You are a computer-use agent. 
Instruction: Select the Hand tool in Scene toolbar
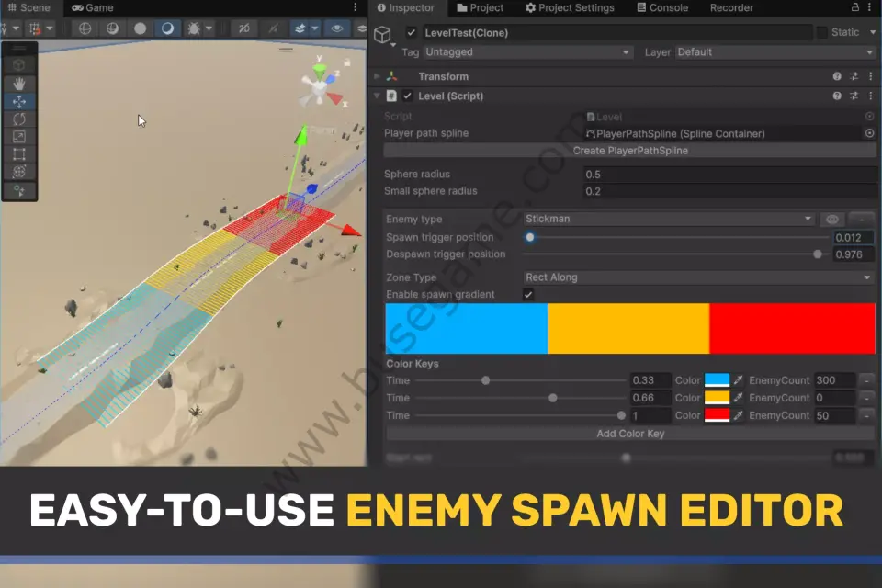coord(19,84)
